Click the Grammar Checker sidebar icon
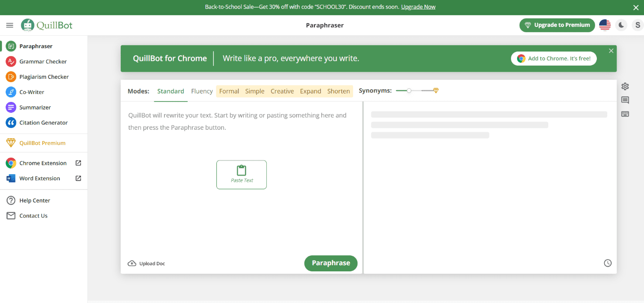Image resolution: width=644 pixels, height=303 pixels. (x=11, y=61)
